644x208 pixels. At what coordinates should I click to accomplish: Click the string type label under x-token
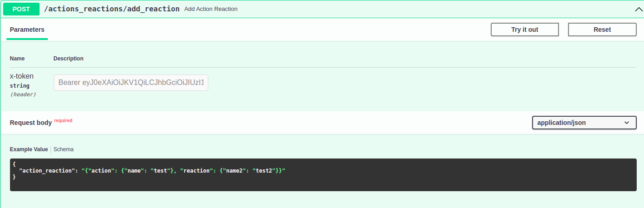pyautogui.click(x=20, y=86)
